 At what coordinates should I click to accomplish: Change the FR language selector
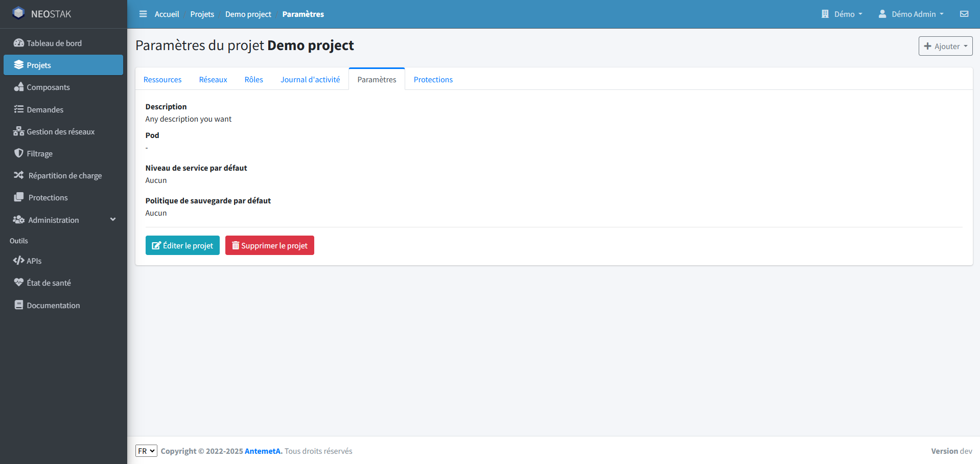[x=146, y=451]
